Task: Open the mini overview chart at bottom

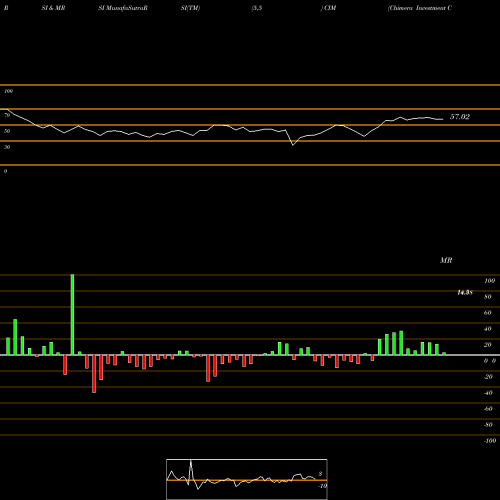Action: pos(247,479)
